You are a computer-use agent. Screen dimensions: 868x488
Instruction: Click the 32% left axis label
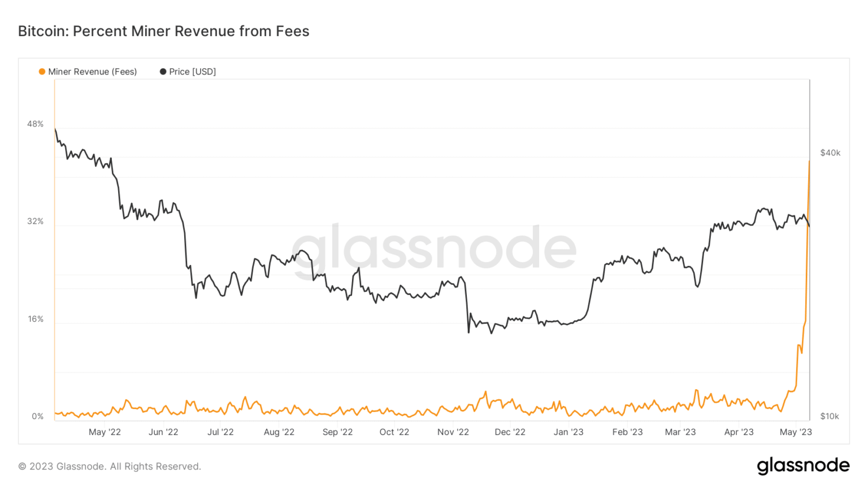35,221
